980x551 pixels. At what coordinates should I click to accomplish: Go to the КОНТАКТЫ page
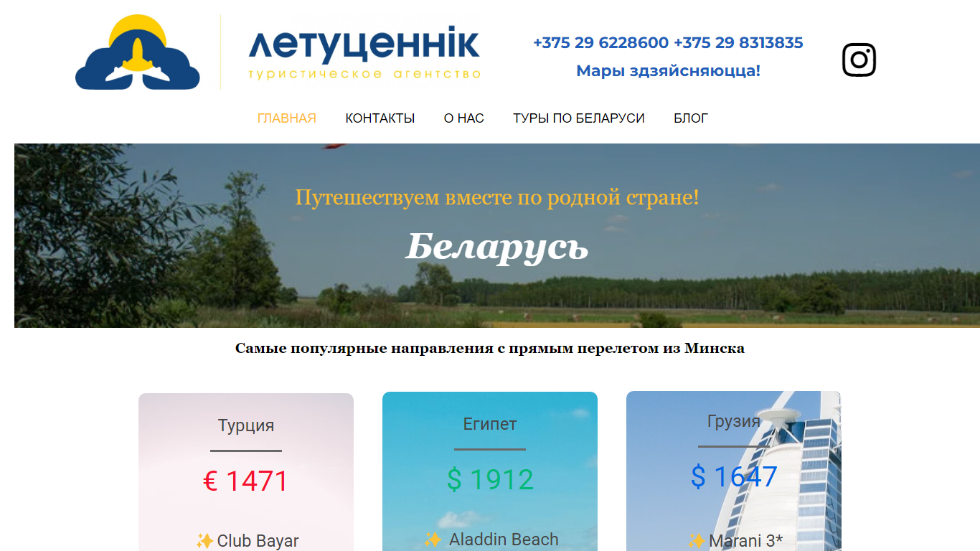coord(380,118)
